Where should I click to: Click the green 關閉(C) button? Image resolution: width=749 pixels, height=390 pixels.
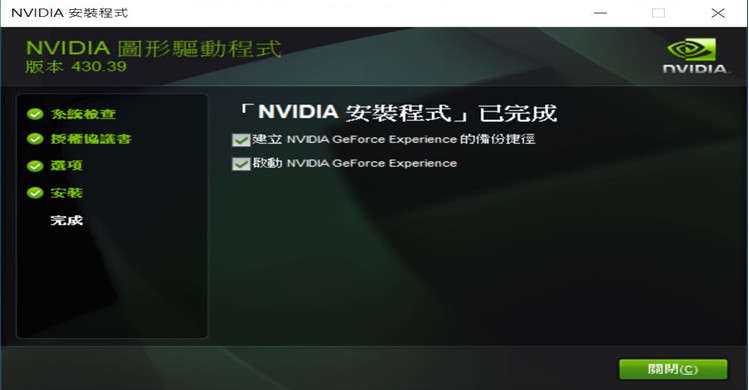(x=673, y=369)
